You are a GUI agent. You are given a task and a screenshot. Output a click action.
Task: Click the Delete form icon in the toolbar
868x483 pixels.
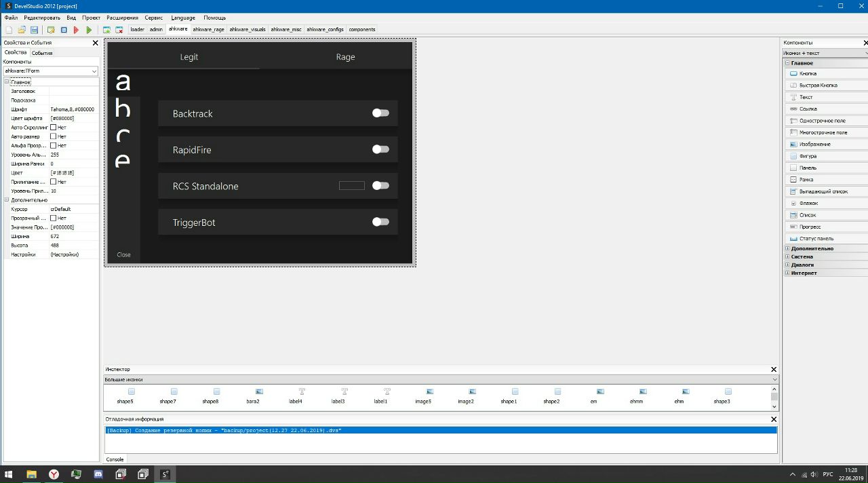click(119, 30)
